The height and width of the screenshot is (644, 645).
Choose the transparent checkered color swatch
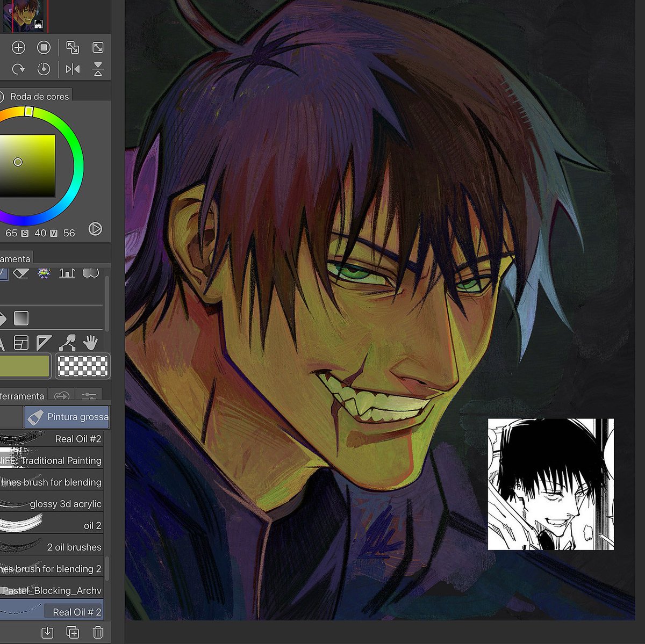[83, 366]
